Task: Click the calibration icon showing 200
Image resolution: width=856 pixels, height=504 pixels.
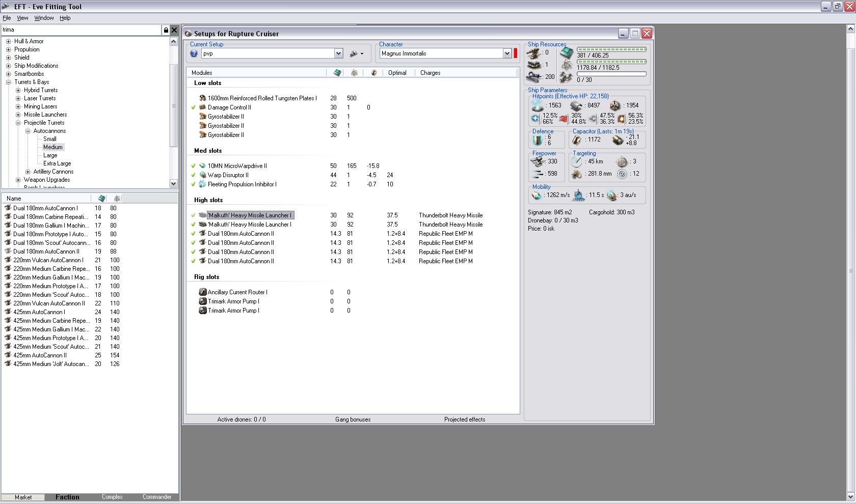Action: click(x=534, y=77)
